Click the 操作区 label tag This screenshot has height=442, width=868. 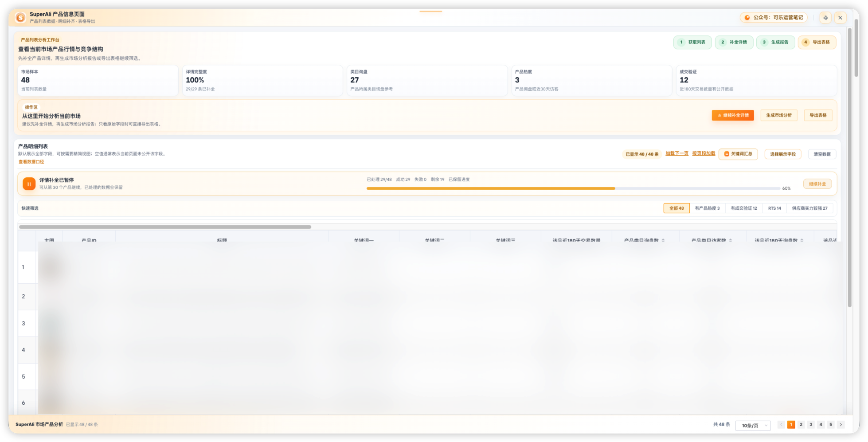pos(31,107)
